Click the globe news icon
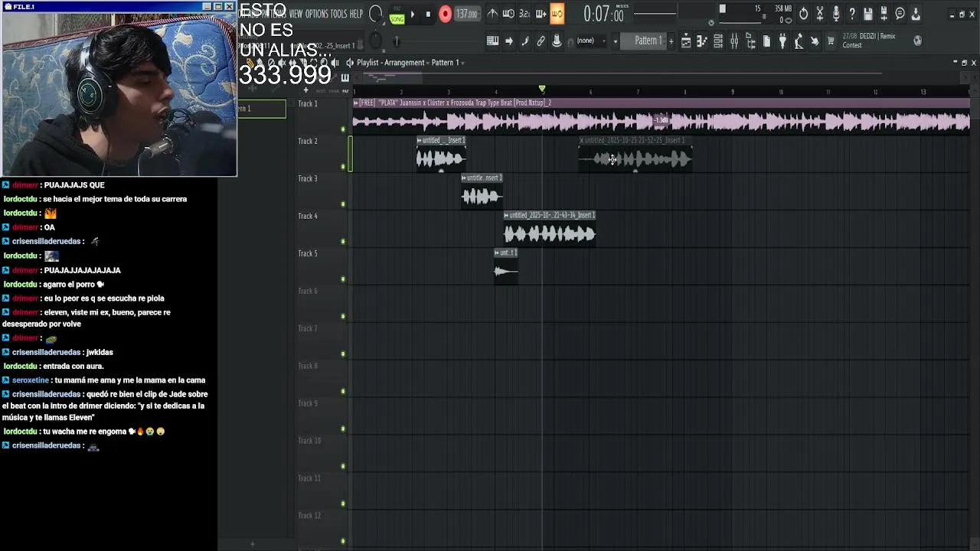The width and height of the screenshot is (980, 551). point(918,41)
